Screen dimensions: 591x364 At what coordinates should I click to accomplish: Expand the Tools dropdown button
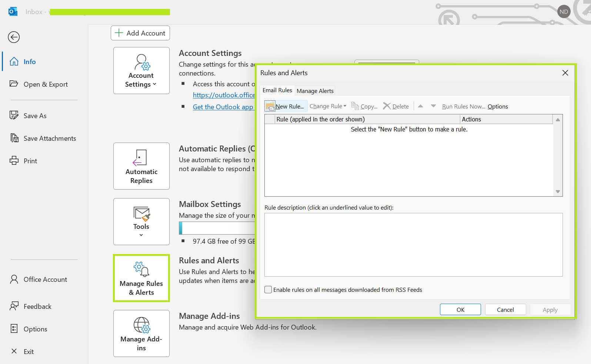click(141, 221)
